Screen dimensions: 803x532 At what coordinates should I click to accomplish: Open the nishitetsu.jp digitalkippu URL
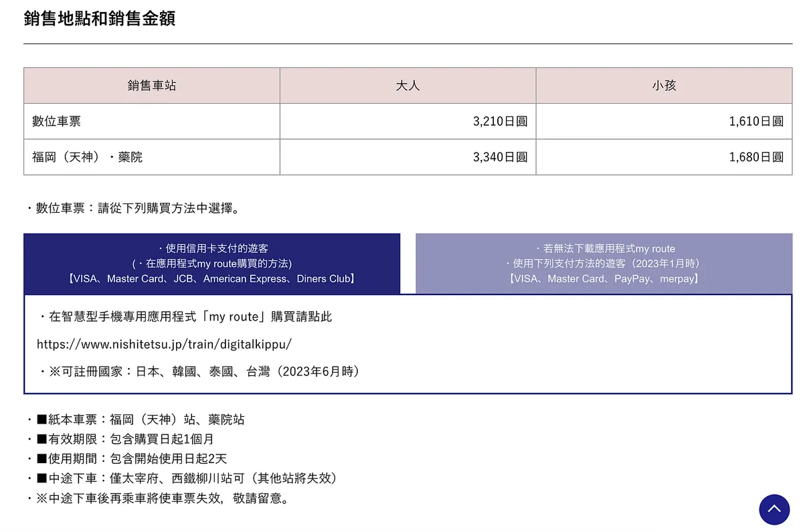point(164,344)
